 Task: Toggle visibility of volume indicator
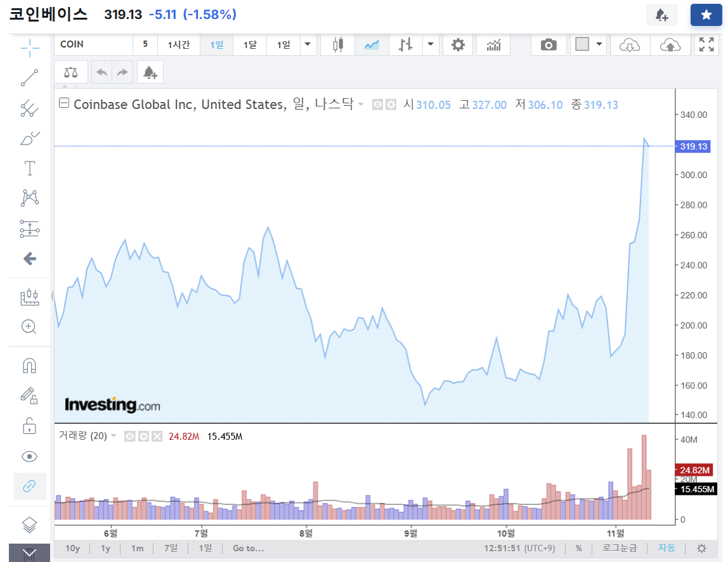point(129,437)
